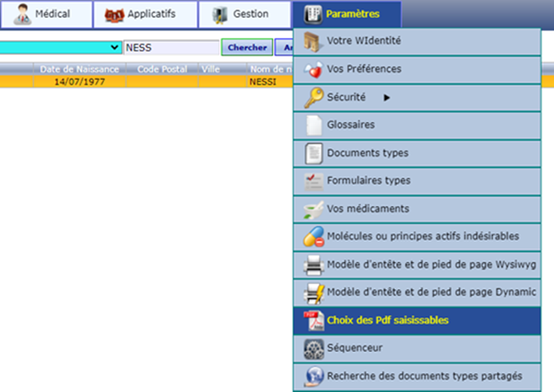
Task: Click the Glossaires page icon
Action: coord(313,126)
